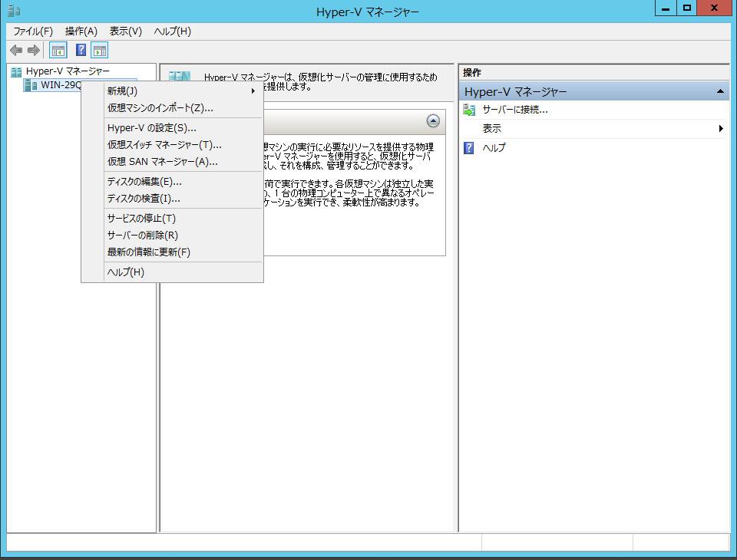Open the 表示(V) menu
737x560 pixels.
[125, 31]
